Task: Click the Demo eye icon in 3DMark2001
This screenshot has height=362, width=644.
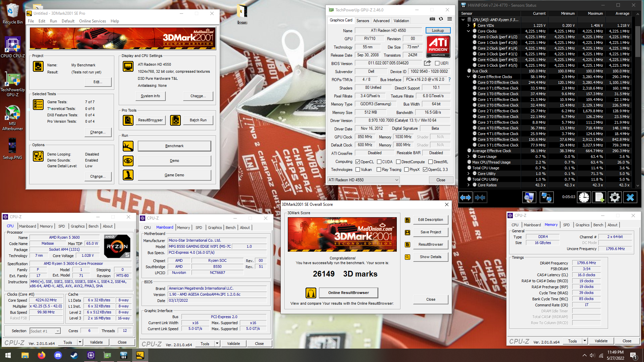Action: [x=128, y=161]
